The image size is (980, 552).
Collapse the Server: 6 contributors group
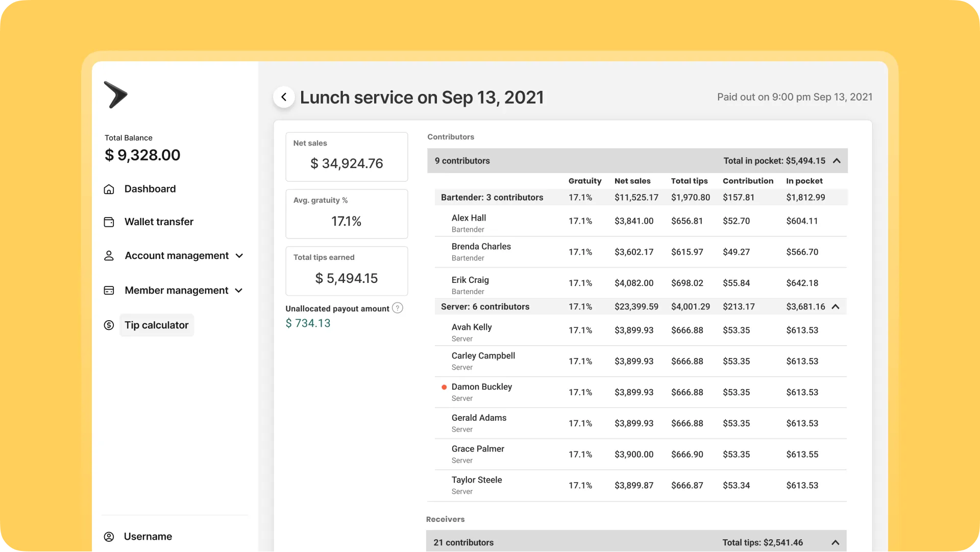pyautogui.click(x=836, y=307)
